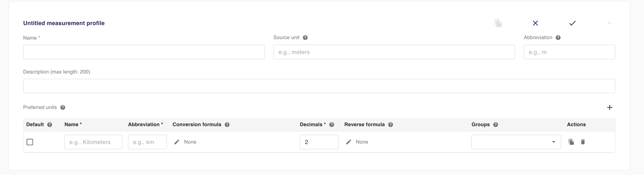This screenshot has height=175, width=644.
Task: Click the profile Name input field
Action: point(144,52)
